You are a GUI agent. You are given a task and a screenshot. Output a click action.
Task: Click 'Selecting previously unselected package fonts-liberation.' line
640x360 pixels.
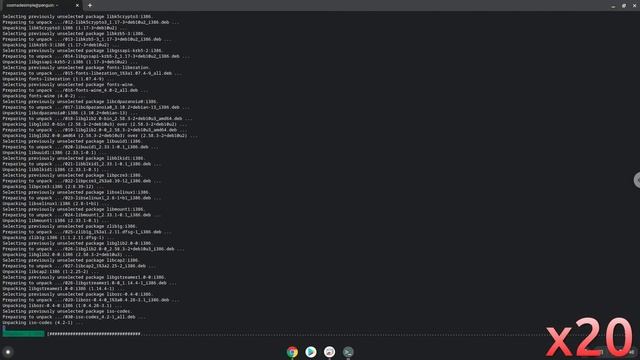tap(76, 67)
